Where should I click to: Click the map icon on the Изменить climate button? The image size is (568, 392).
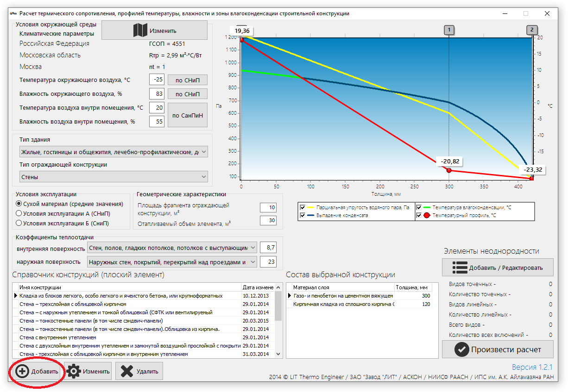(x=139, y=31)
